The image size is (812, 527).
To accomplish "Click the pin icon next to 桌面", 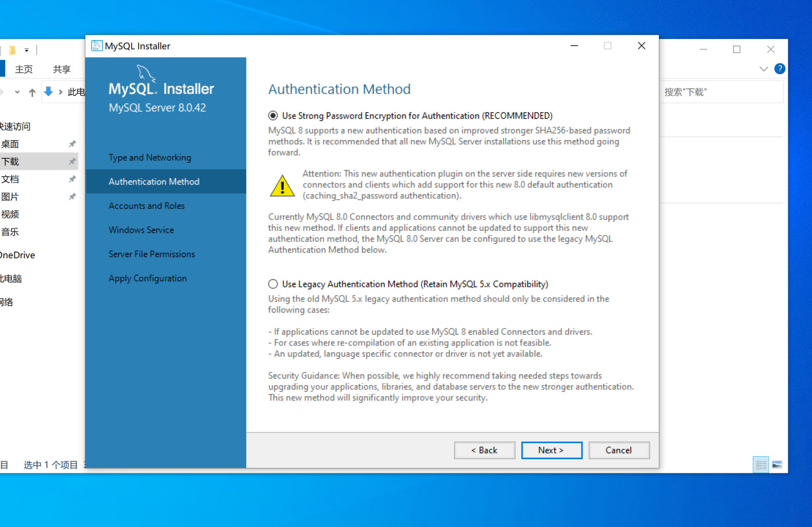I will click(72, 144).
